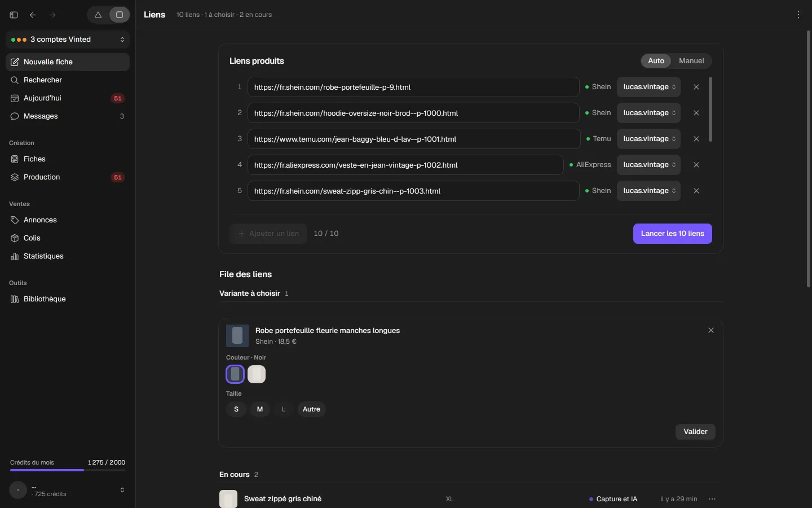Open Nouvelle fiche

pyautogui.click(x=68, y=62)
